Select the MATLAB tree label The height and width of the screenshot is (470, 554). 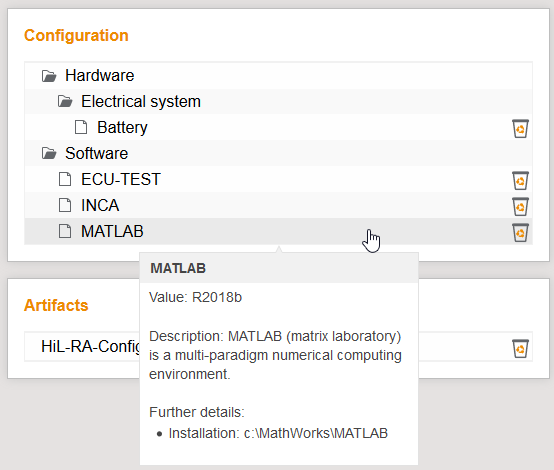pyautogui.click(x=112, y=231)
